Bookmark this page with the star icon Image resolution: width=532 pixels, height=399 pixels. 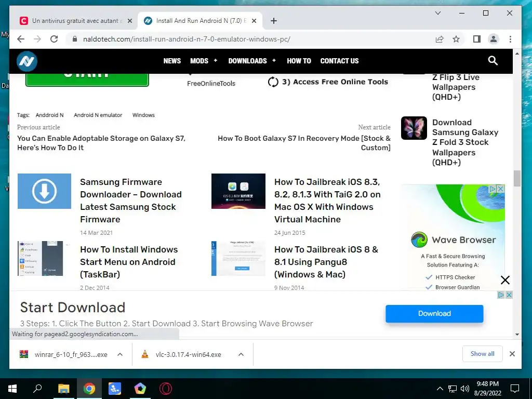pyautogui.click(x=456, y=39)
